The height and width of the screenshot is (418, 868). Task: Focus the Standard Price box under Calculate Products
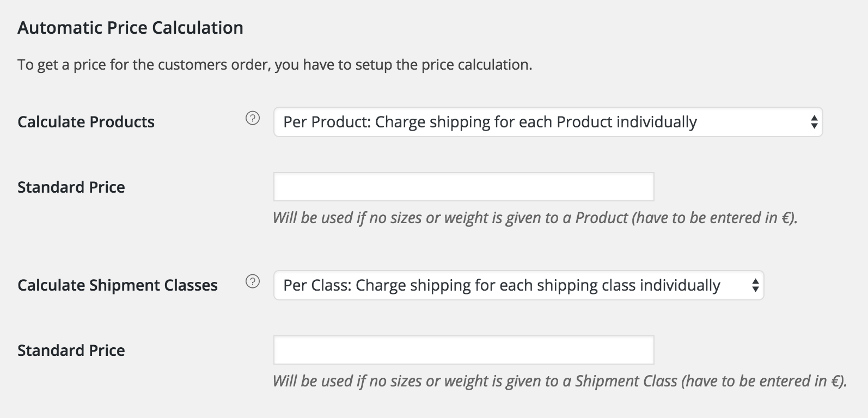click(x=463, y=187)
